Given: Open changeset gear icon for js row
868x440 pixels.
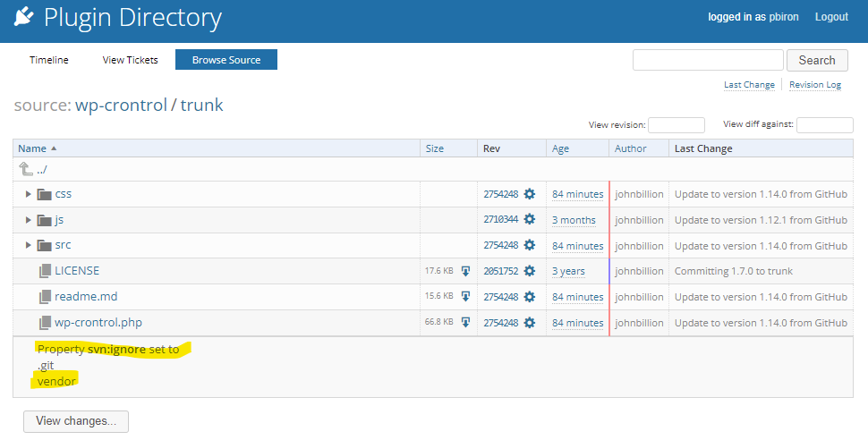Looking at the screenshot, I should [x=530, y=219].
